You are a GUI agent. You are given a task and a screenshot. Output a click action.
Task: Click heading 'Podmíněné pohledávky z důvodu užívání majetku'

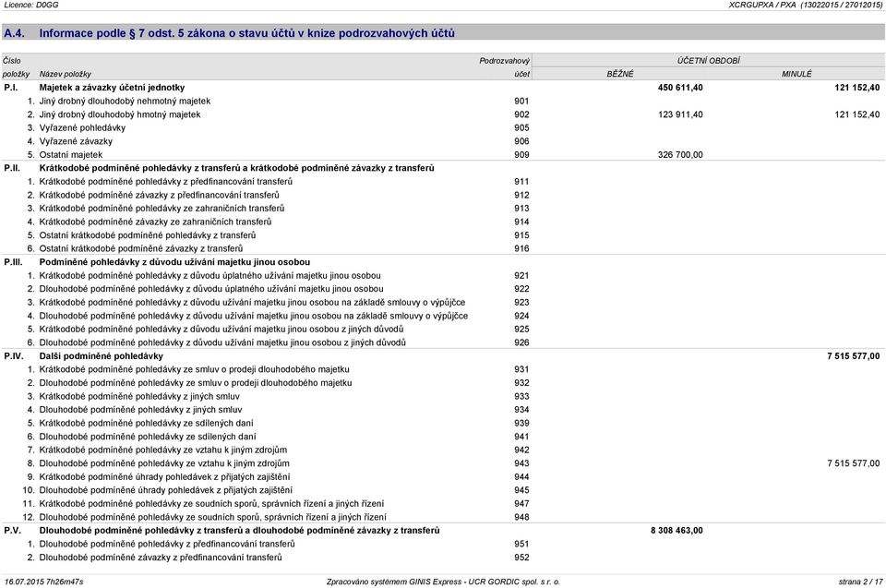point(174,262)
